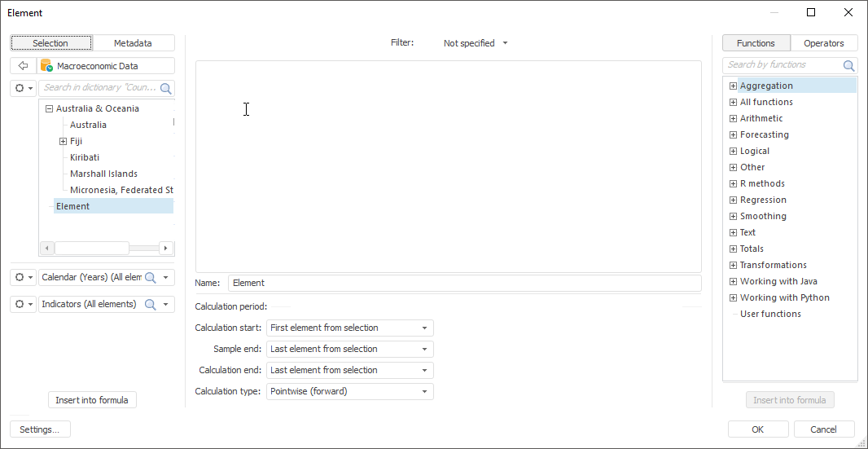Switch to the Operators tab
The image size is (868, 449).
824,42
